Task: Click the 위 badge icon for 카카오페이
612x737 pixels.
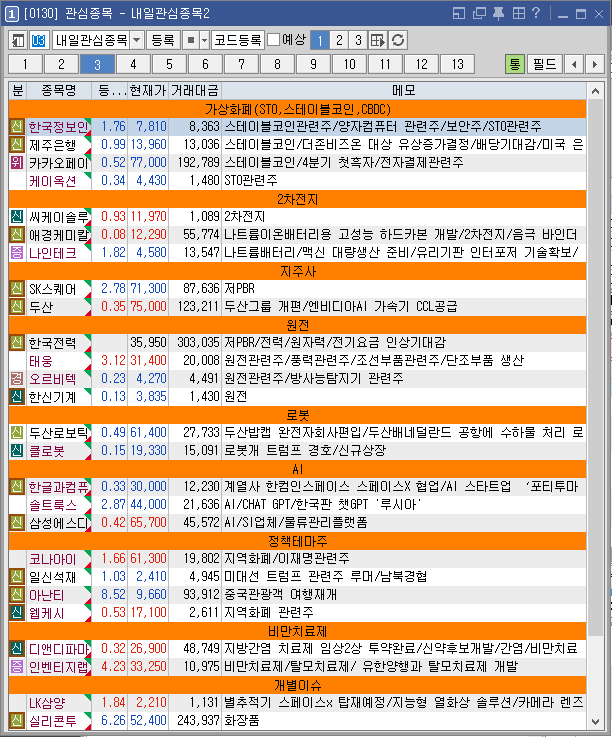Action: point(17,162)
